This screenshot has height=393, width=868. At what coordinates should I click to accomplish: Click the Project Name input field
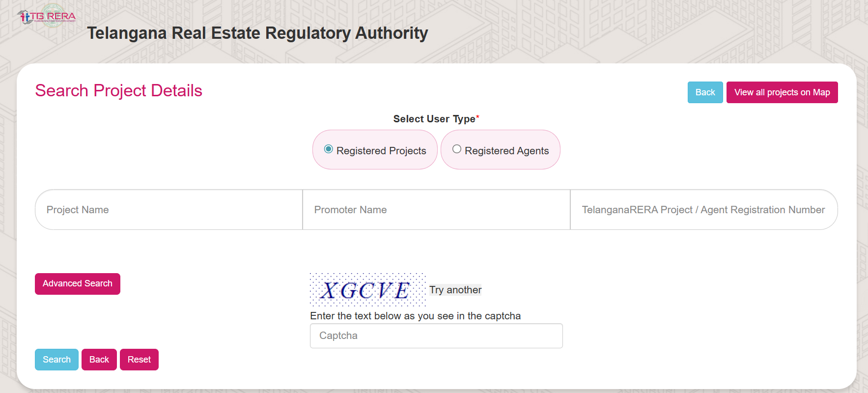[x=168, y=210]
